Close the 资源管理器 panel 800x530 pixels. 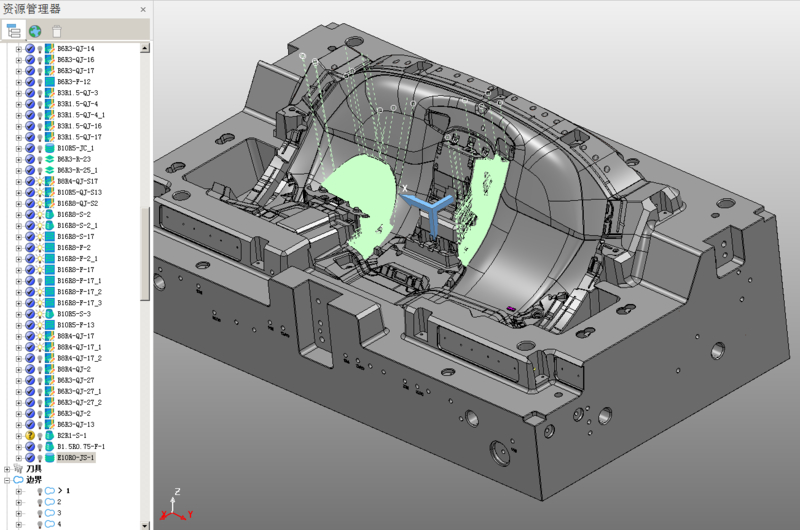click(x=143, y=9)
